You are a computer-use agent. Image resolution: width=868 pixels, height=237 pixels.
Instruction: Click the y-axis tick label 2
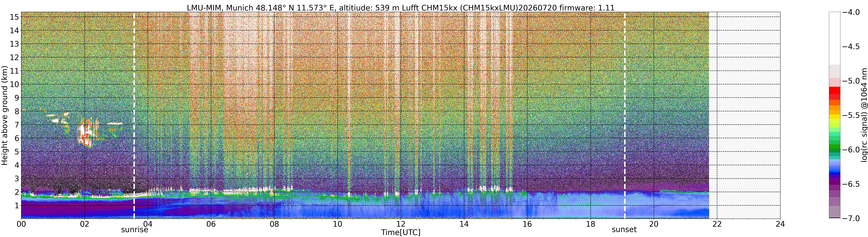(17, 192)
